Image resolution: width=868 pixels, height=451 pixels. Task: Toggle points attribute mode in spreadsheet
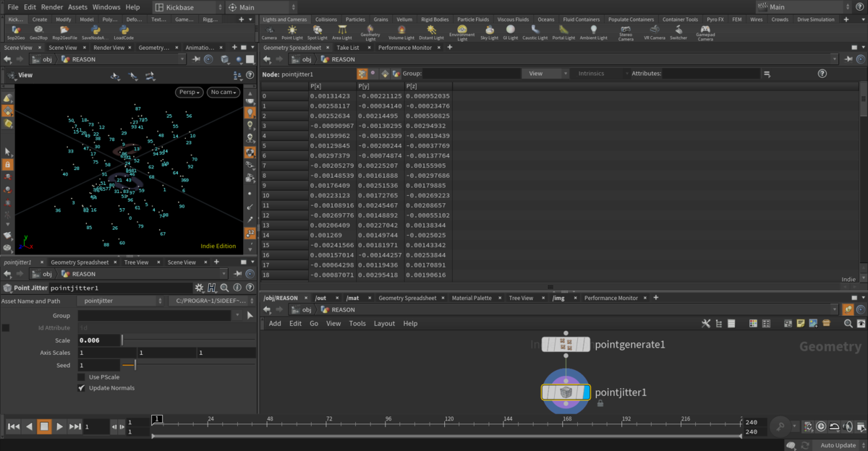click(362, 74)
